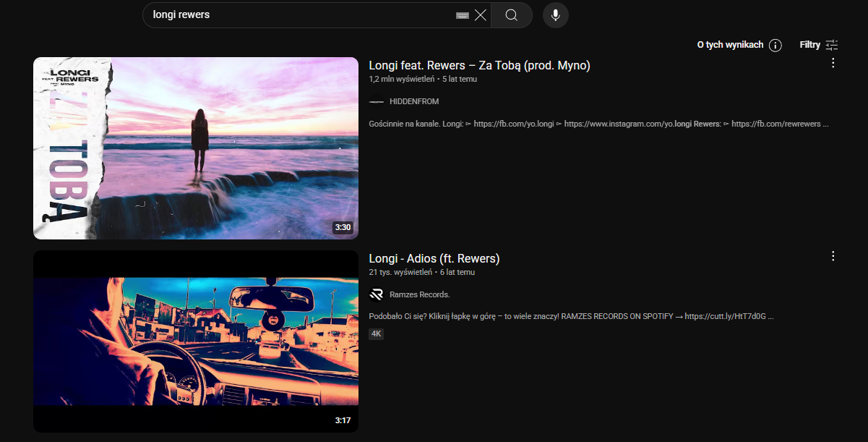The height and width of the screenshot is (442, 868).
Task: Open the on-screen keyboard icon in search box
Action: [463, 15]
